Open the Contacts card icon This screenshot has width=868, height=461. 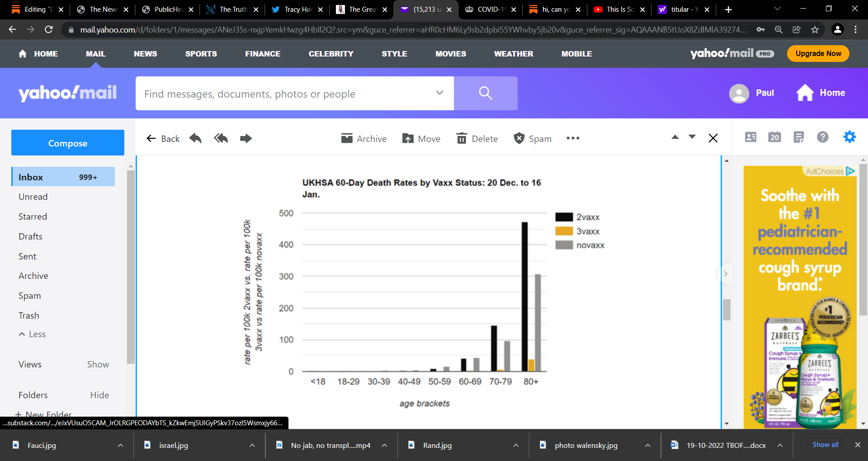750,137
